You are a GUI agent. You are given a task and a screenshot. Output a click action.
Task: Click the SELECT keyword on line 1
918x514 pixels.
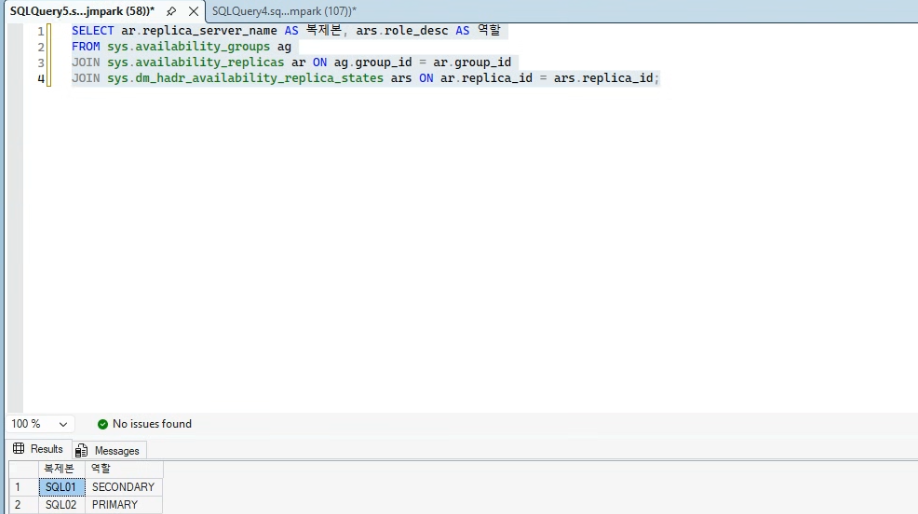point(93,30)
